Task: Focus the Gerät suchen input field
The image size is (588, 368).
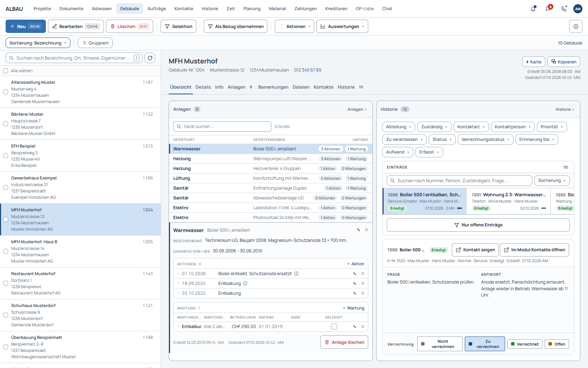Action: (x=222, y=127)
